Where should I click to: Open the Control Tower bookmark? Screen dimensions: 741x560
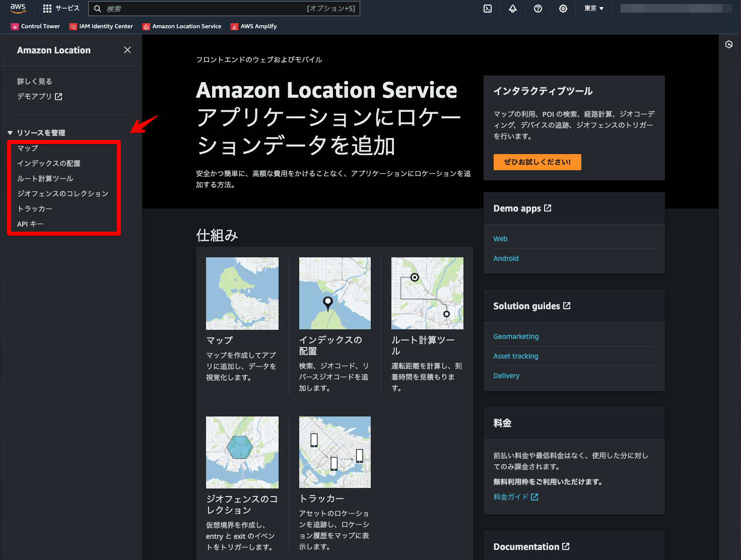coord(35,26)
